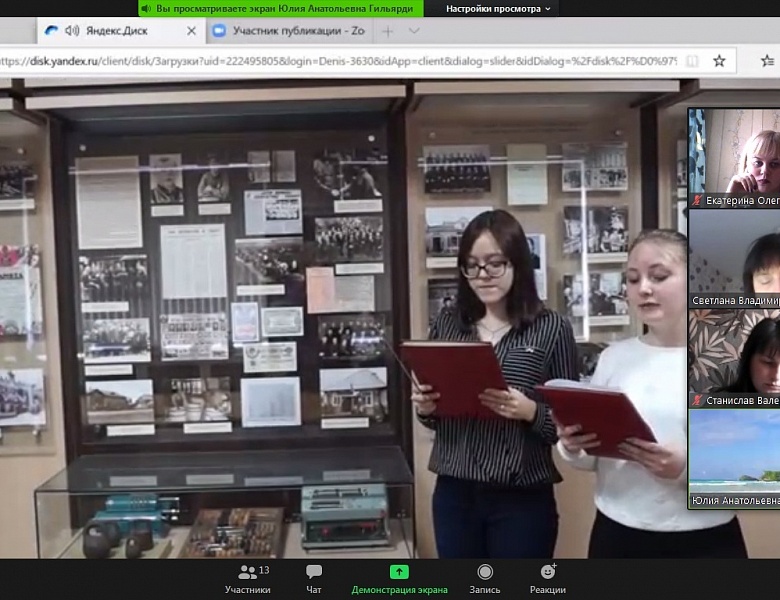The width and height of the screenshot is (780, 600).
Task: Select Светлана Владимир participant video thumbnail
Action: 734,258
